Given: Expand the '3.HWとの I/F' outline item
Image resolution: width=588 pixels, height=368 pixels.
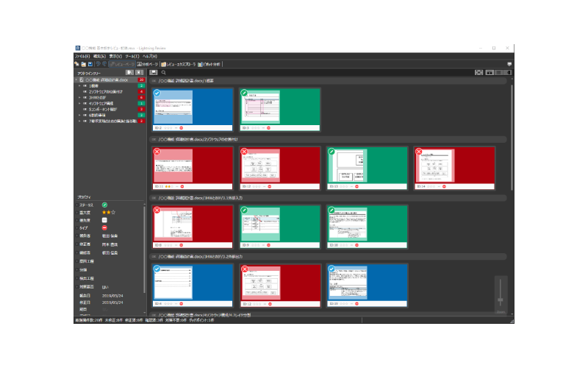Looking at the screenshot, I should 79,97.
